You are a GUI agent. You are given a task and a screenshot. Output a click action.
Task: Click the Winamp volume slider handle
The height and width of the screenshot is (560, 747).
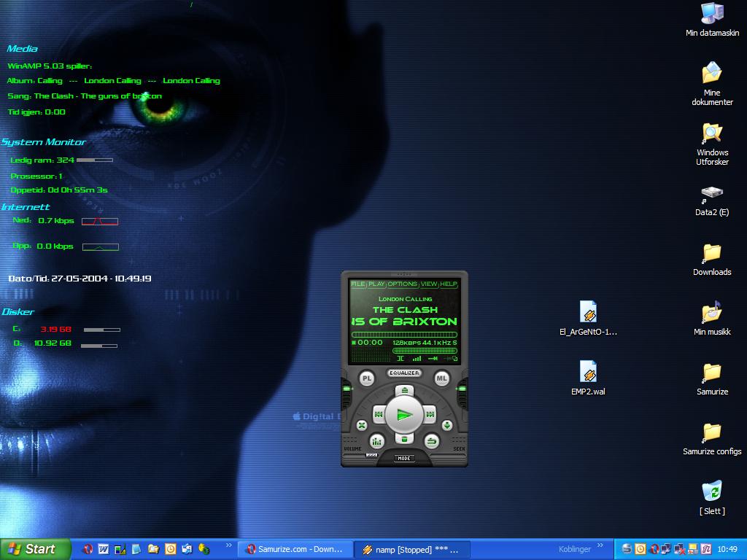[371, 455]
